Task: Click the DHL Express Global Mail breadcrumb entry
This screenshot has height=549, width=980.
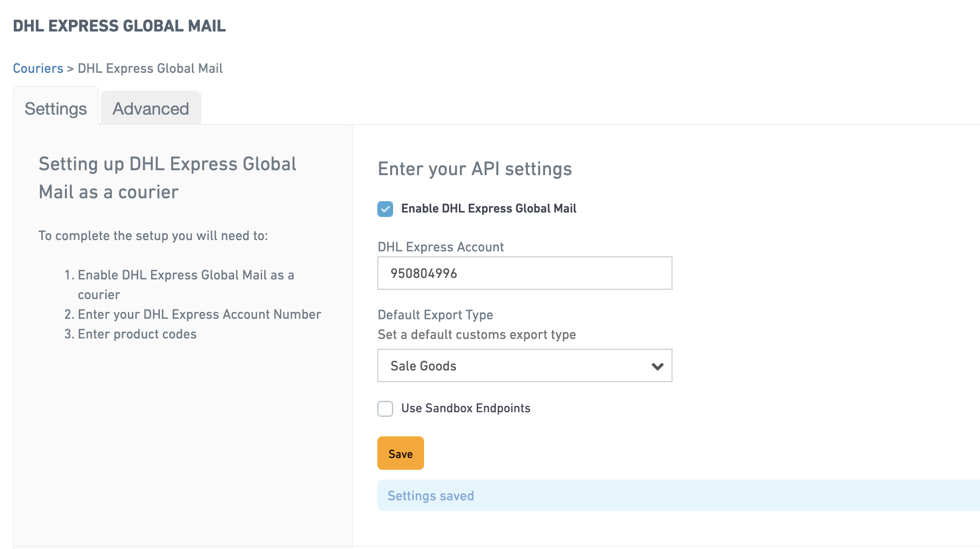Action: (149, 68)
